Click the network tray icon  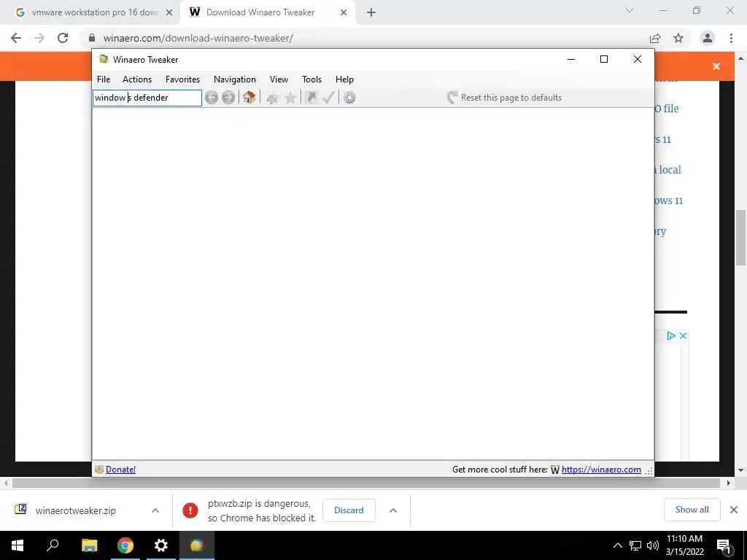(635, 545)
